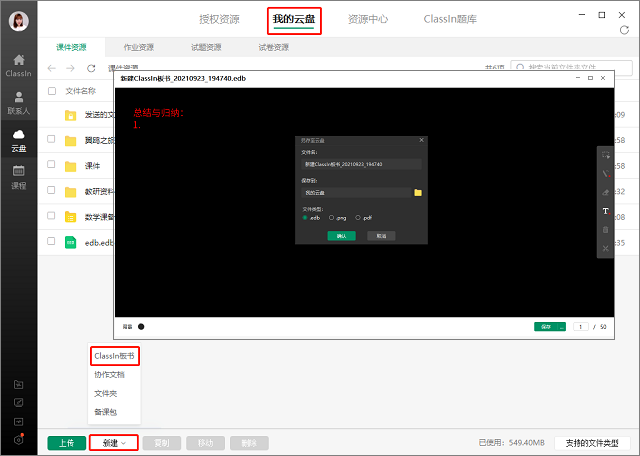Image resolution: width=640 pixels, height=456 pixels.
Task: Select the .pdf file type radio
Action: click(x=358, y=218)
